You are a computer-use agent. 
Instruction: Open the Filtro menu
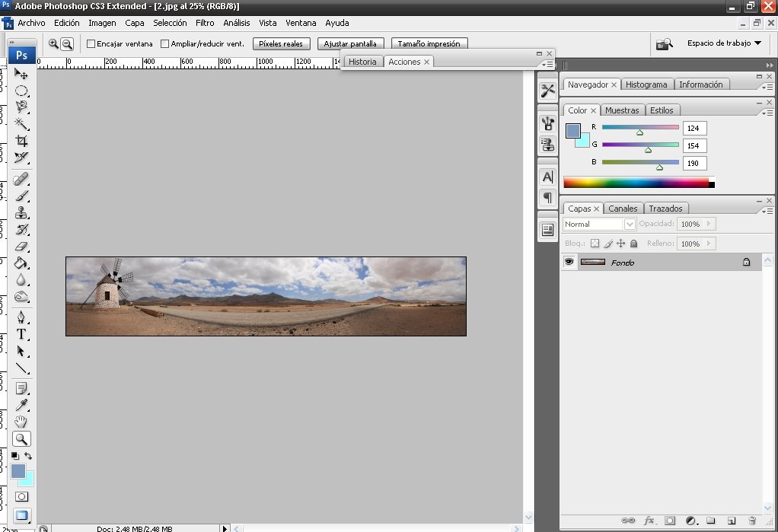(x=205, y=23)
